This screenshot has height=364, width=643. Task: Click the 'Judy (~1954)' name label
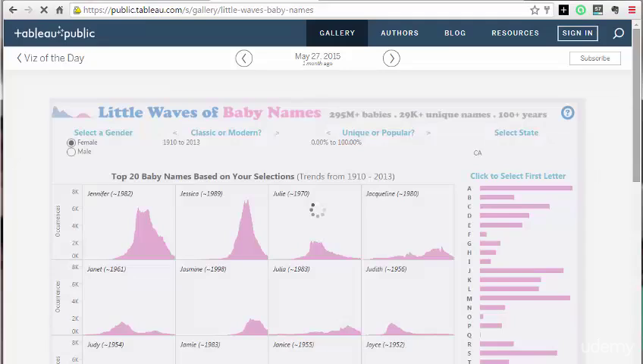tap(105, 345)
